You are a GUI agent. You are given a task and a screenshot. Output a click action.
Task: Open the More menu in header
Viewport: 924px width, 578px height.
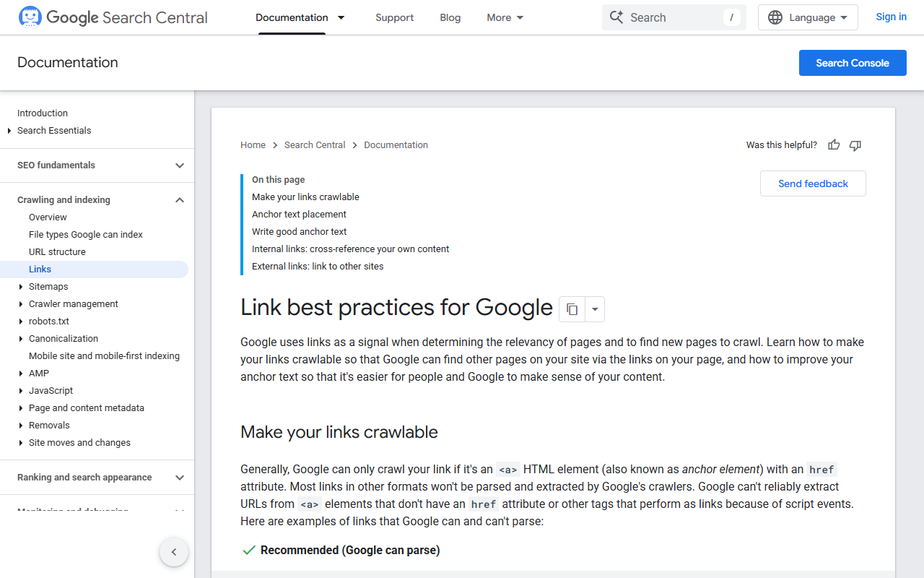(505, 17)
